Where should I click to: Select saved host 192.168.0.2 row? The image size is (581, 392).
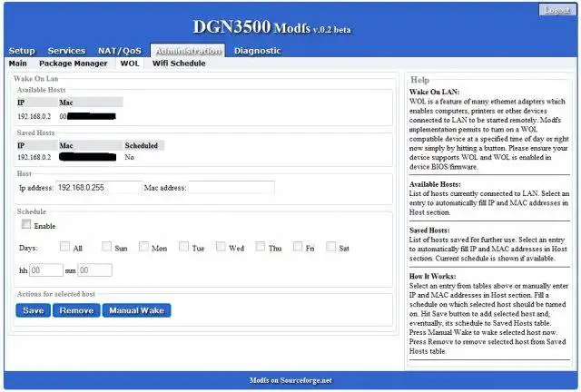(x=91, y=157)
